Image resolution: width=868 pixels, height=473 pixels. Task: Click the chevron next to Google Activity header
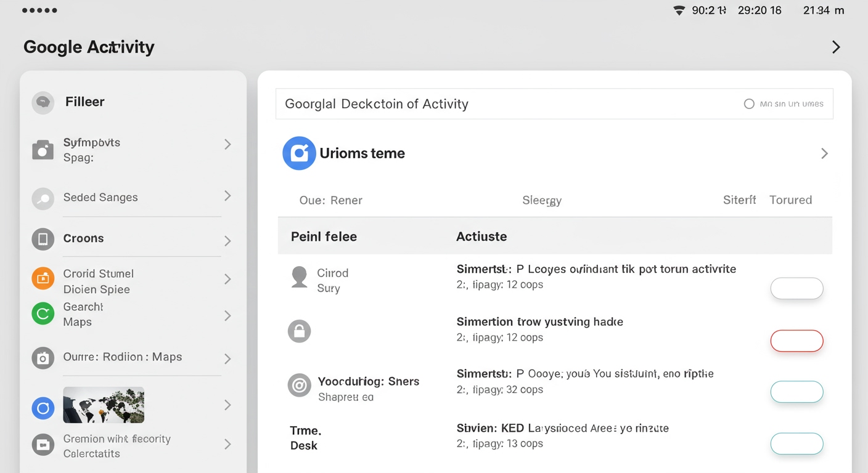(x=836, y=47)
